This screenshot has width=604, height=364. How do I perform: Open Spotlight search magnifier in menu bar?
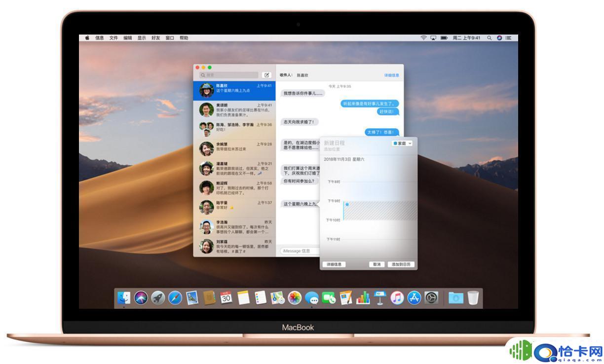[x=490, y=37]
